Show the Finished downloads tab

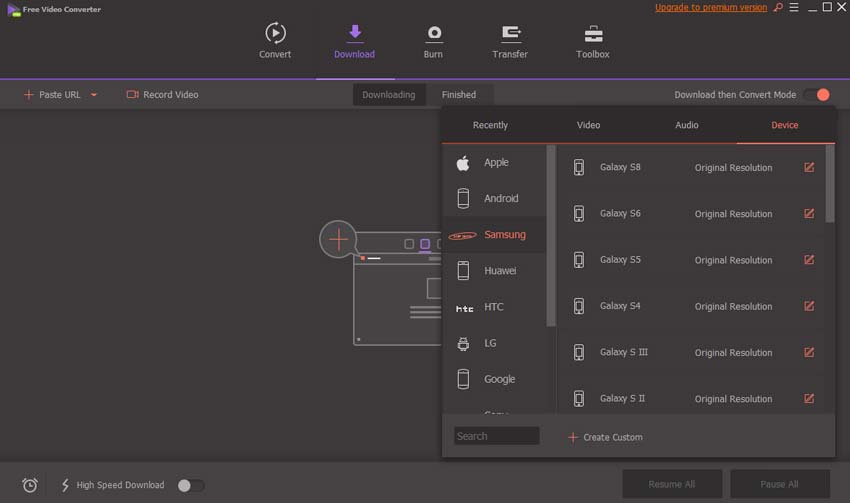point(459,95)
